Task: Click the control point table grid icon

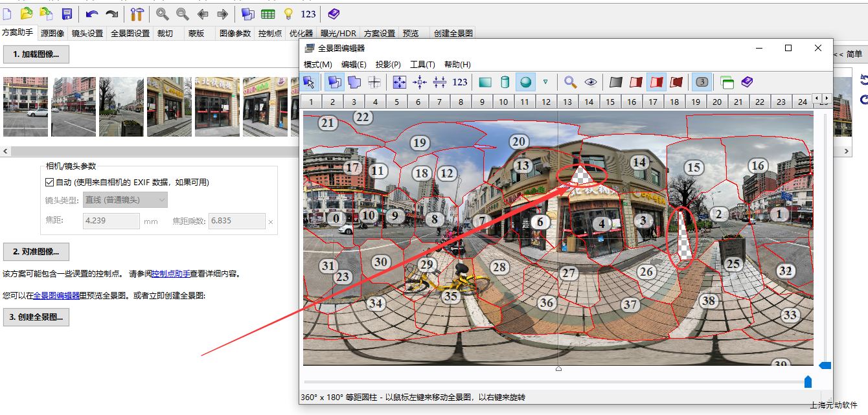Action: point(268,14)
